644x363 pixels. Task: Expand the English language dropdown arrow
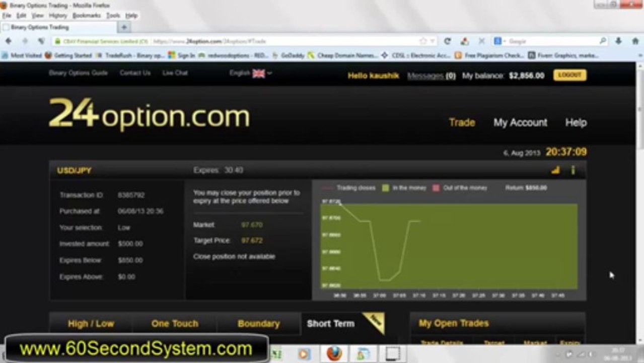coord(269,74)
